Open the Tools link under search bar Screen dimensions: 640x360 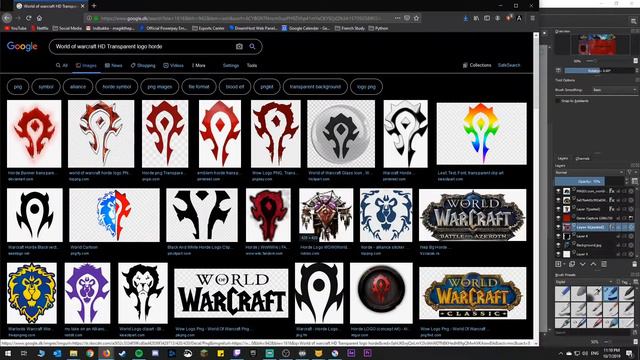pyautogui.click(x=252, y=65)
